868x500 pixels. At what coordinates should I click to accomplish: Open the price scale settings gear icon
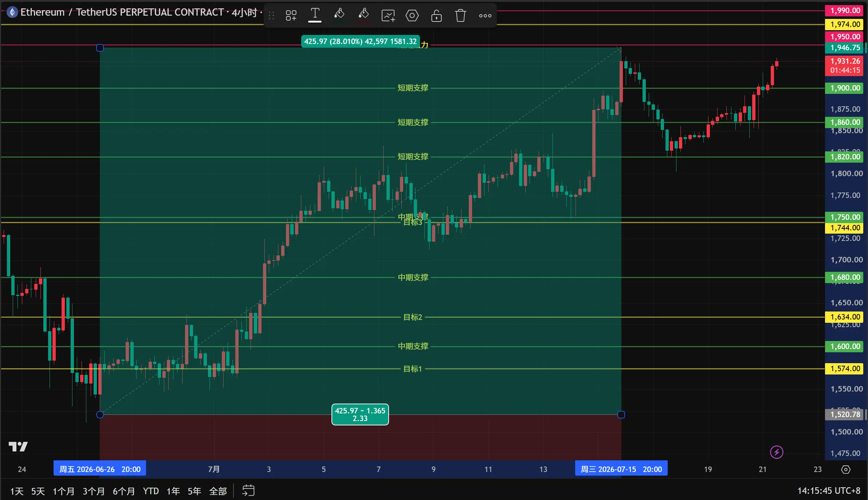coord(846,469)
